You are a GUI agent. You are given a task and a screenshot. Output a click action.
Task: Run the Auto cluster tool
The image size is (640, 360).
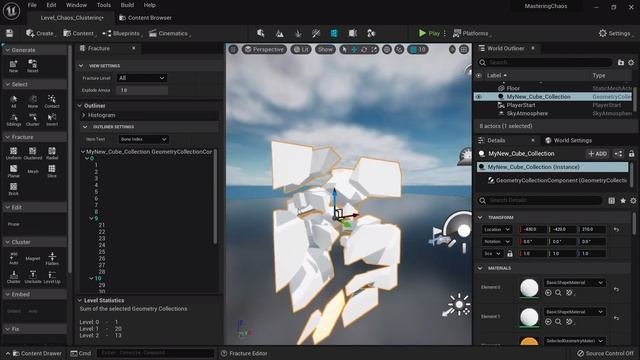(x=13, y=258)
